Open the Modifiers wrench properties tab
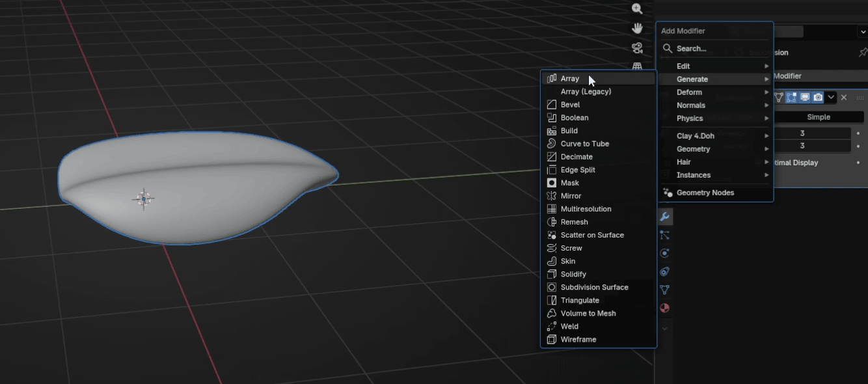Image resolution: width=868 pixels, height=384 pixels. tap(664, 217)
